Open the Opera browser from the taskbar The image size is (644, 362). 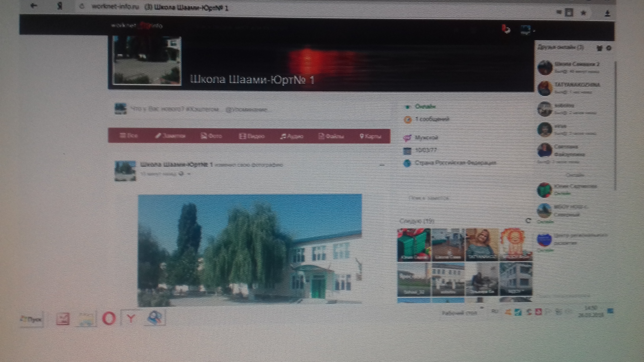tap(109, 319)
